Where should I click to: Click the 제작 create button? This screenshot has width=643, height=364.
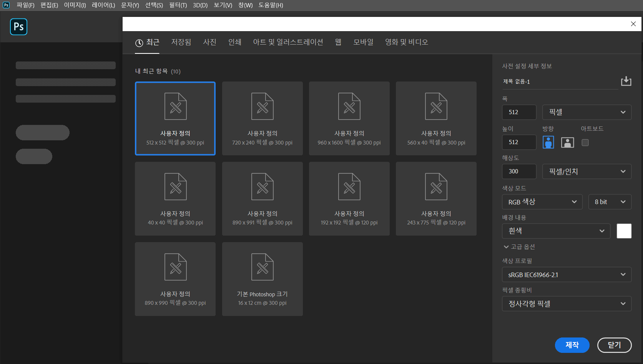coord(572,345)
